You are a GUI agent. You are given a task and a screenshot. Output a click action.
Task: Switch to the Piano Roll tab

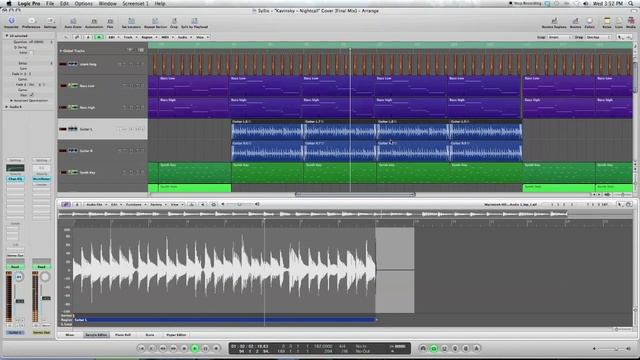tap(123, 335)
